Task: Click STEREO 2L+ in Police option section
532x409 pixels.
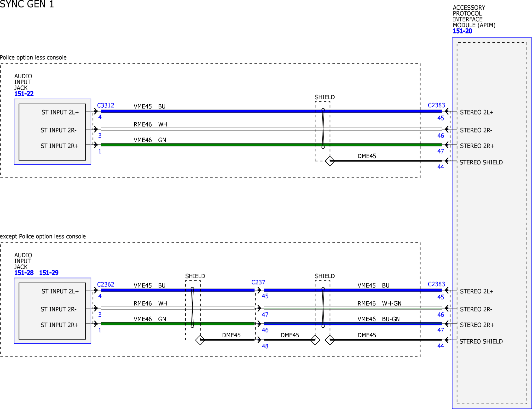Action: click(477, 112)
